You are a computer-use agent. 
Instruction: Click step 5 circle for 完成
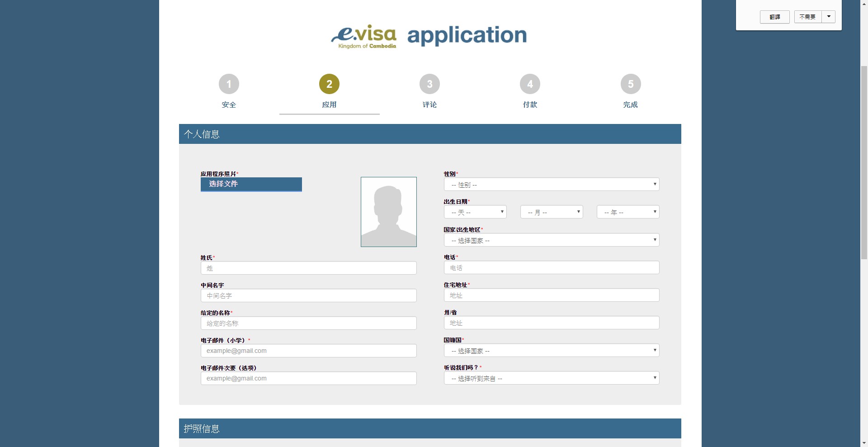[x=631, y=84]
